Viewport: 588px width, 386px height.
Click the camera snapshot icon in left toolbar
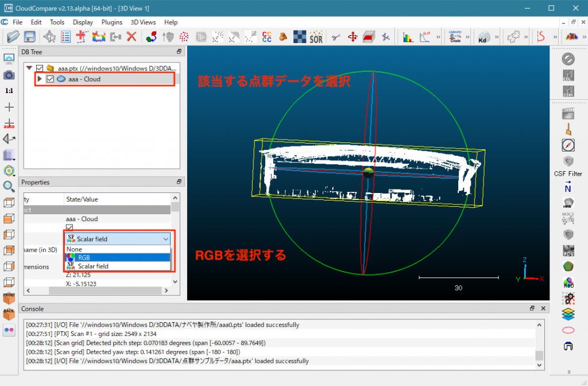pyautogui.click(x=9, y=75)
